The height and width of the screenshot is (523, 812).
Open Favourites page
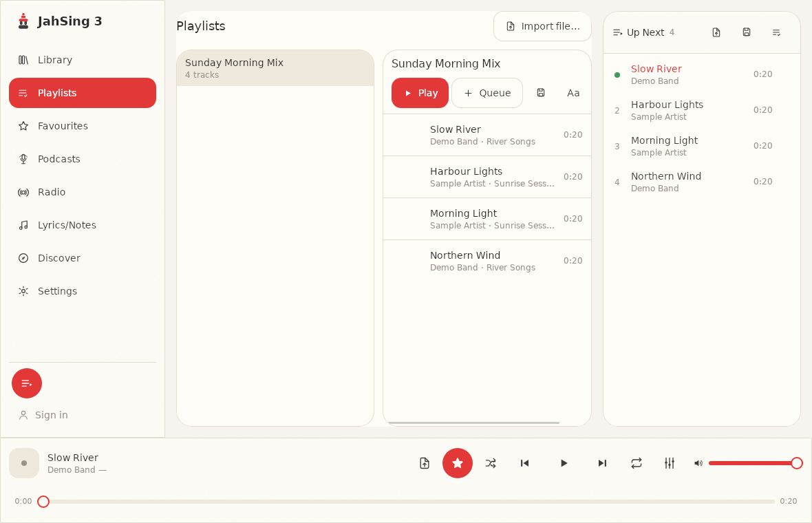(83, 126)
